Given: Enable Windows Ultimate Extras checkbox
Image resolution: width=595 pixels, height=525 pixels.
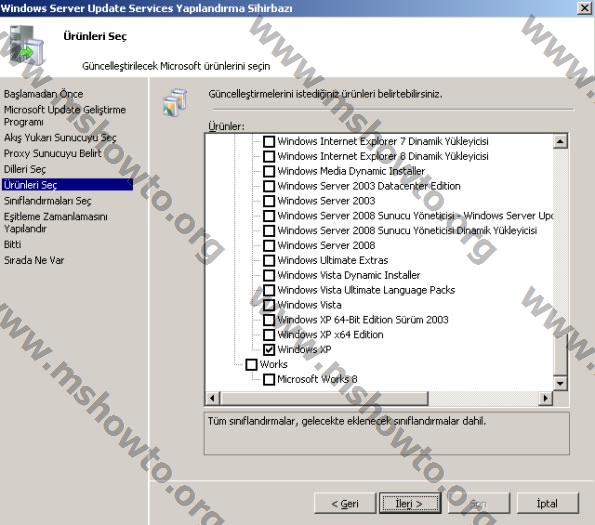Looking at the screenshot, I should point(269,260).
